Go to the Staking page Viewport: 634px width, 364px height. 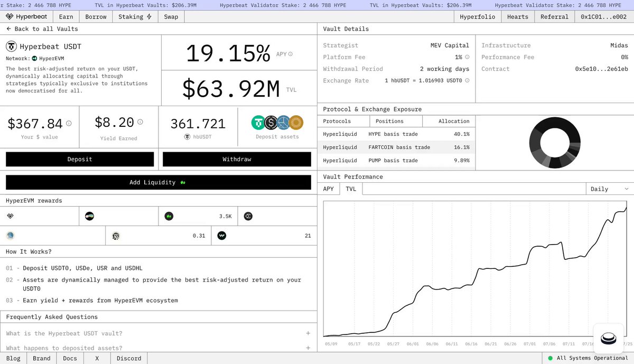click(135, 16)
